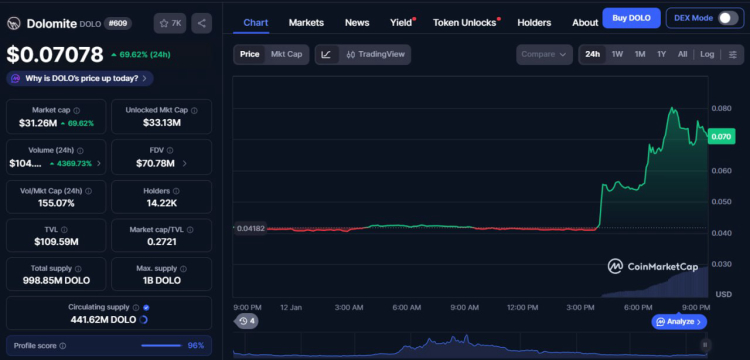The width and height of the screenshot is (750, 360).
Task: Click the 69.62% (24h) change text
Action: [144, 55]
